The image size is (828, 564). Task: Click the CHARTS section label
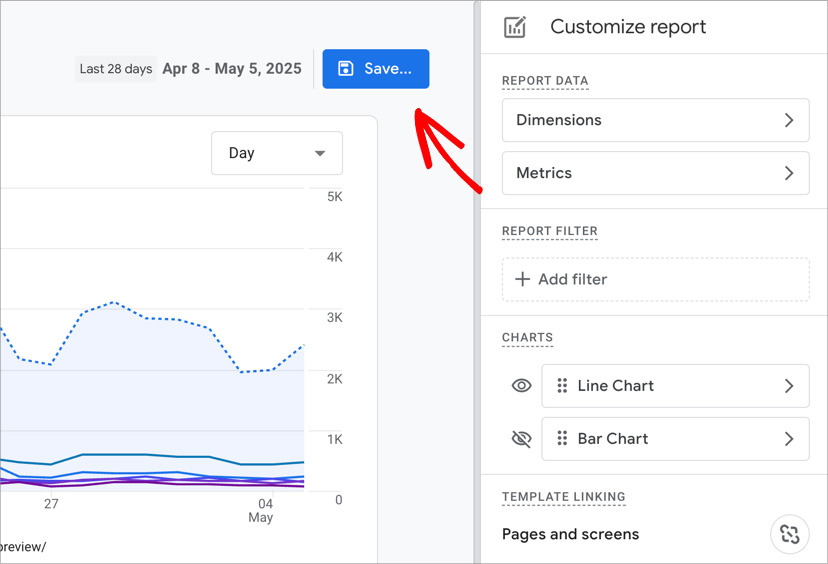pos(528,337)
